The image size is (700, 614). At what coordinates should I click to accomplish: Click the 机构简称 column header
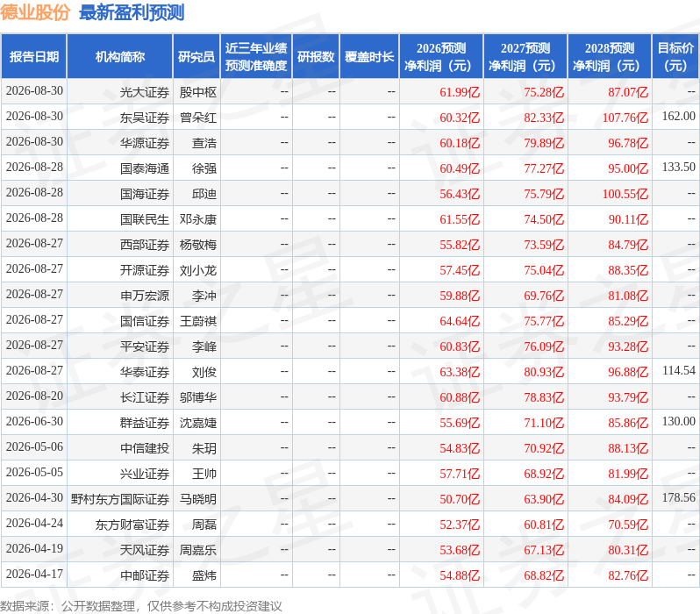119,57
